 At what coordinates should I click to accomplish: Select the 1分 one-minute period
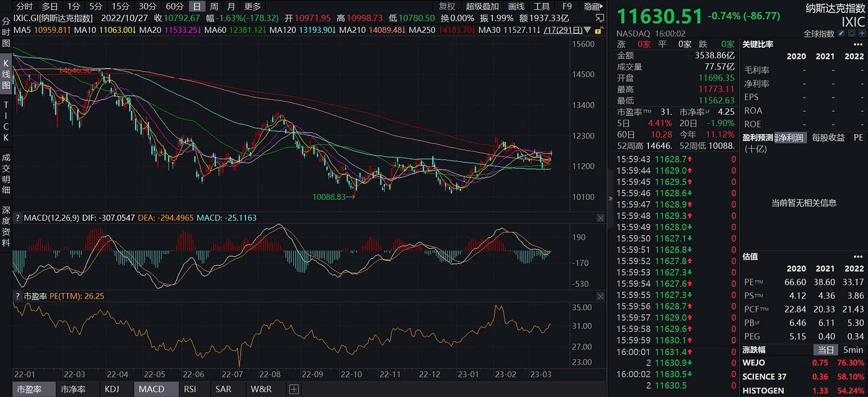click(x=74, y=6)
